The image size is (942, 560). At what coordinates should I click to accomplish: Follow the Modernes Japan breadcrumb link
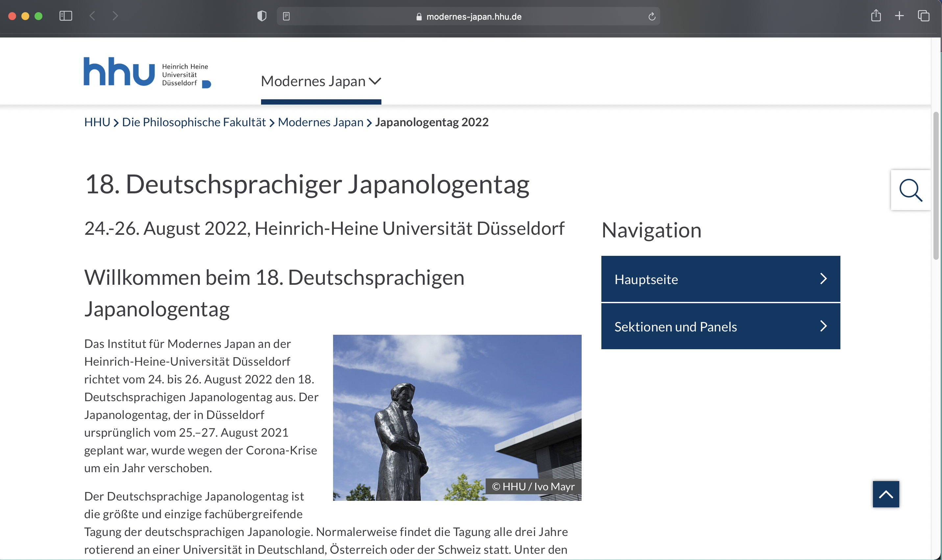pos(321,122)
